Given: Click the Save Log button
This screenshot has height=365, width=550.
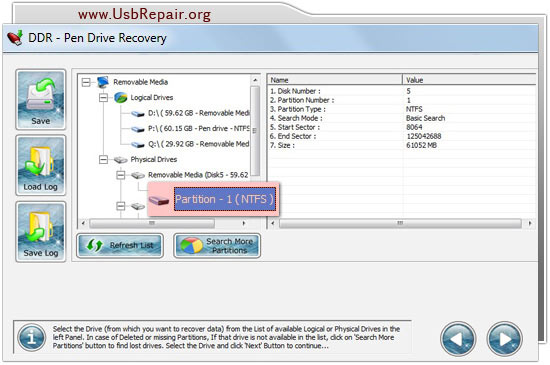Looking at the screenshot, I should 41,231.
